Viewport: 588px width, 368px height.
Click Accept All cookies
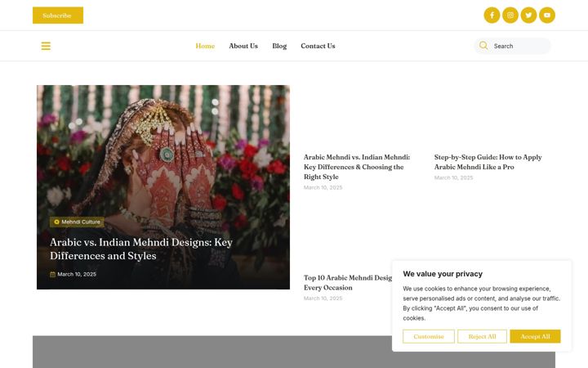point(535,336)
